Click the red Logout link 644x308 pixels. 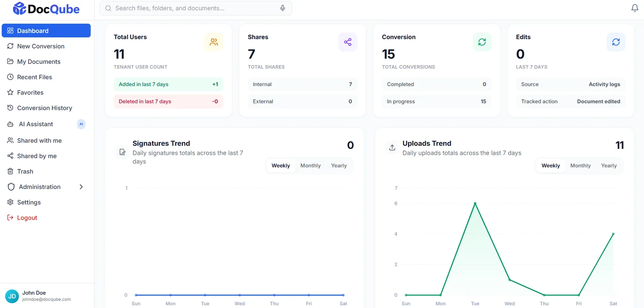click(x=27, y=218)
